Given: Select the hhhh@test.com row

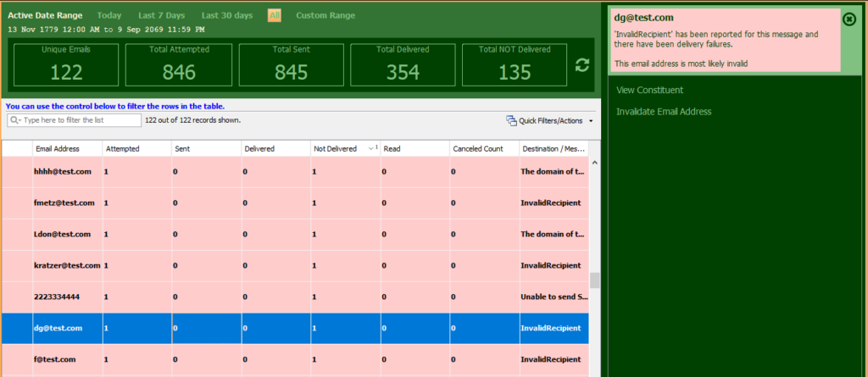Looking at the screenshot, I should 294,172.
